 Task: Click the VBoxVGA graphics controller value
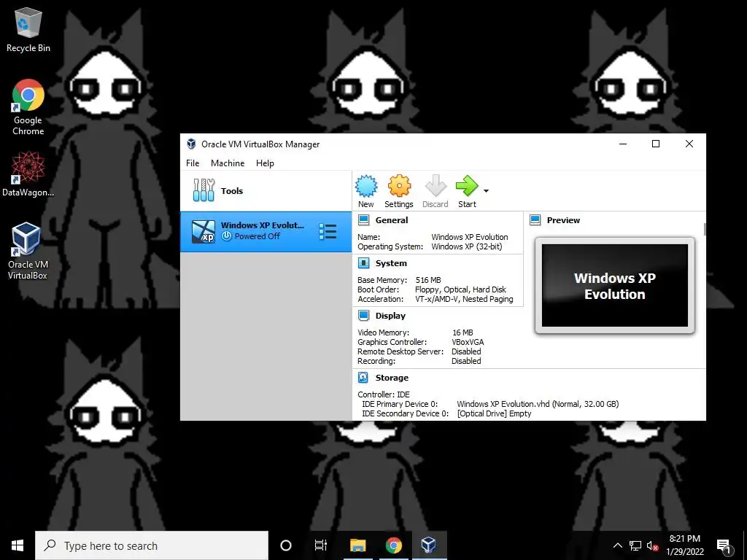pyautogui.click(x=468, y=342)
